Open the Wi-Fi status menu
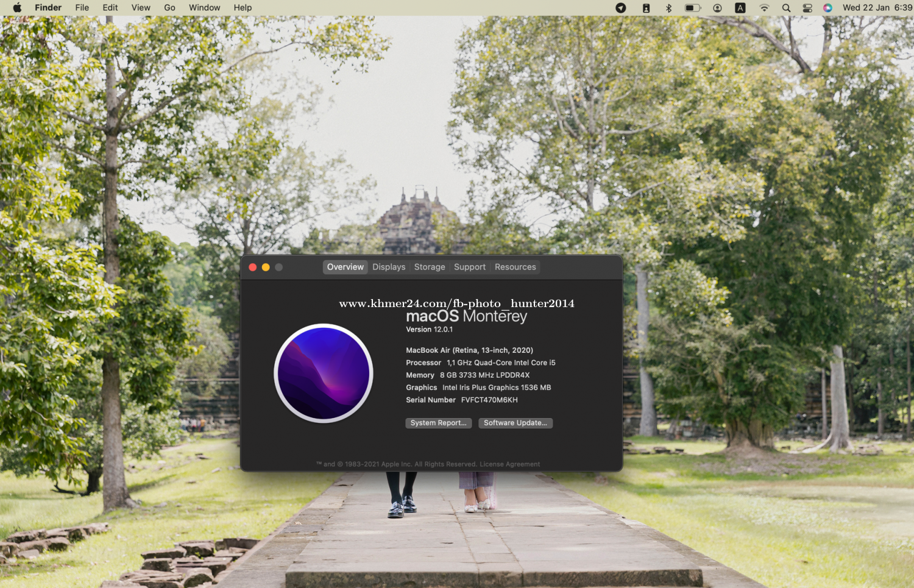914x588 pixels. pyautogui.click(x=764, y=8)
